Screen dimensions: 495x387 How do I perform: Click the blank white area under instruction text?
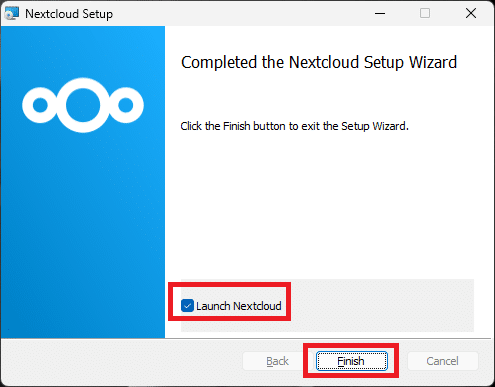[327, 203]
